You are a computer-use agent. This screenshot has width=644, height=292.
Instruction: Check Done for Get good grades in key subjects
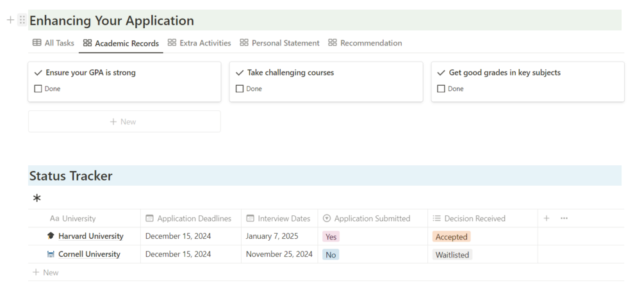coord(441,89)
